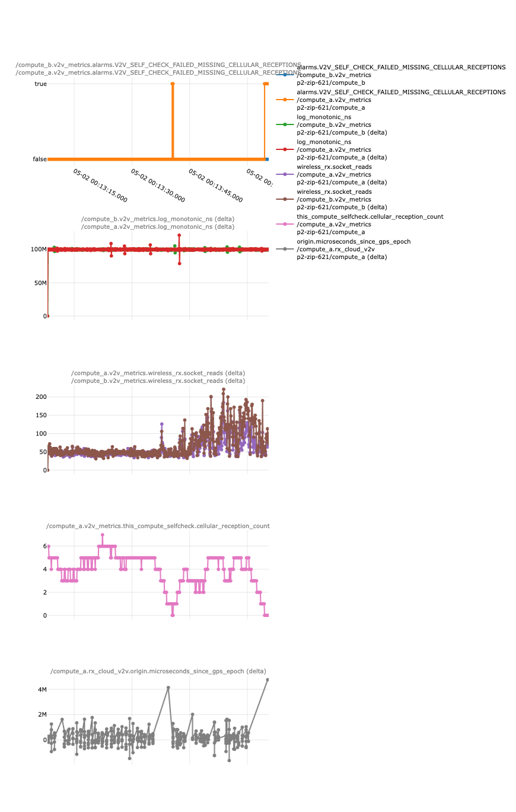The image size is (516, 812).
Task: Click the 2M tick on gps_epoch chart
Action: point(42,714)
